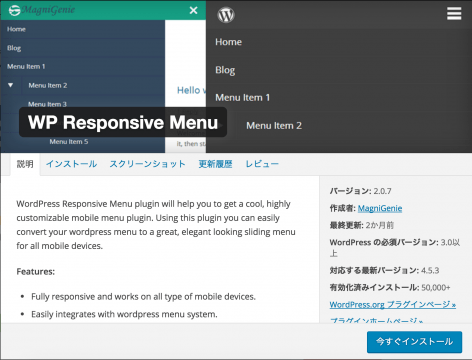
Task: Click Home in the blue menu
Action: tap(16, 29)
